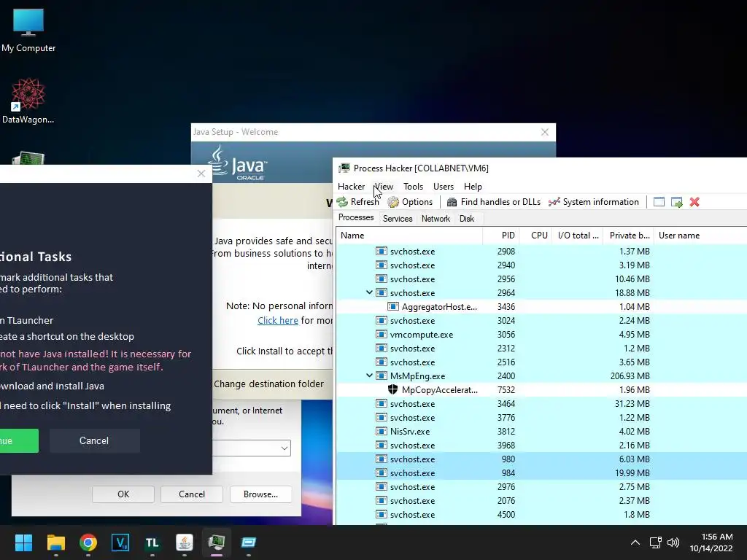Sort by Private bytes column header

click(628, 236)
